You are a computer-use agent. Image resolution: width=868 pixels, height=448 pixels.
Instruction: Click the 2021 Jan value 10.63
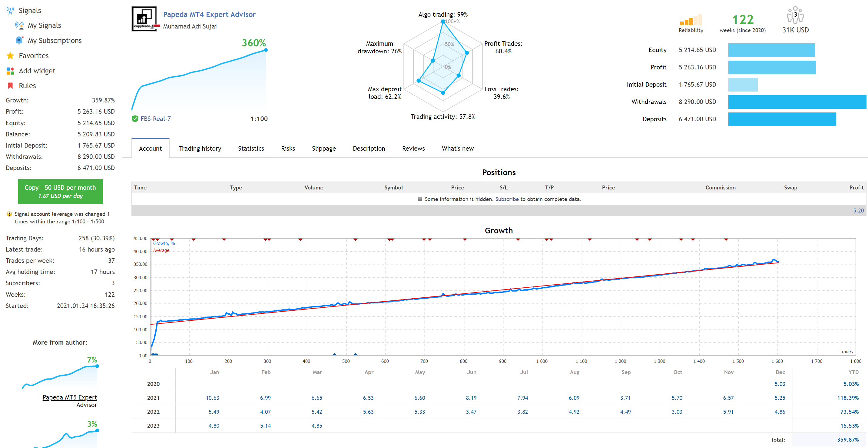coord(212,398)
